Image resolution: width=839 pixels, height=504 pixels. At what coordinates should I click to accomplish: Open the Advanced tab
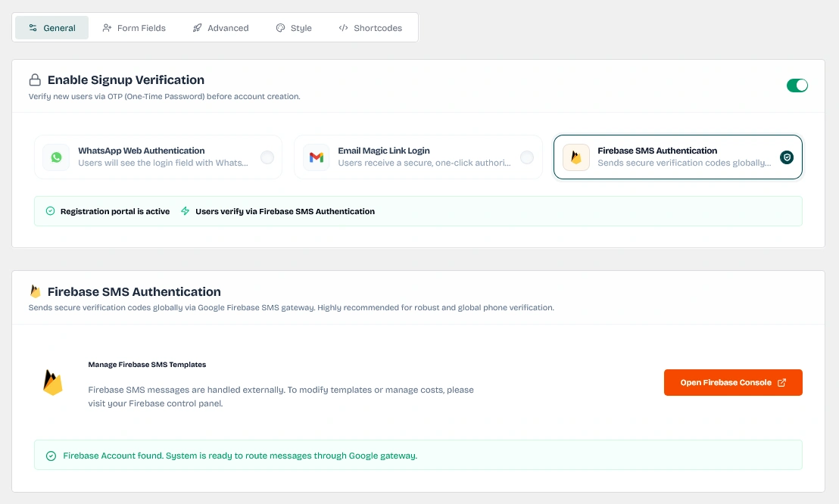tap(220, 28)
